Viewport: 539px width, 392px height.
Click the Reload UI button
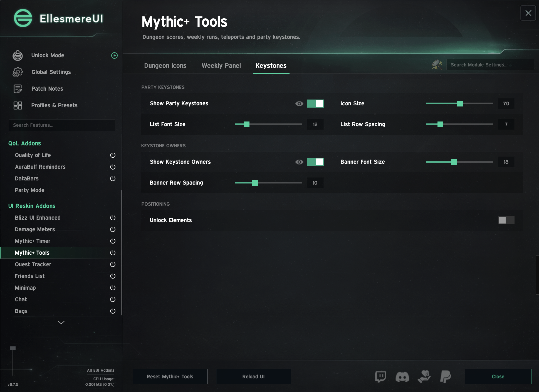[253, 376]
